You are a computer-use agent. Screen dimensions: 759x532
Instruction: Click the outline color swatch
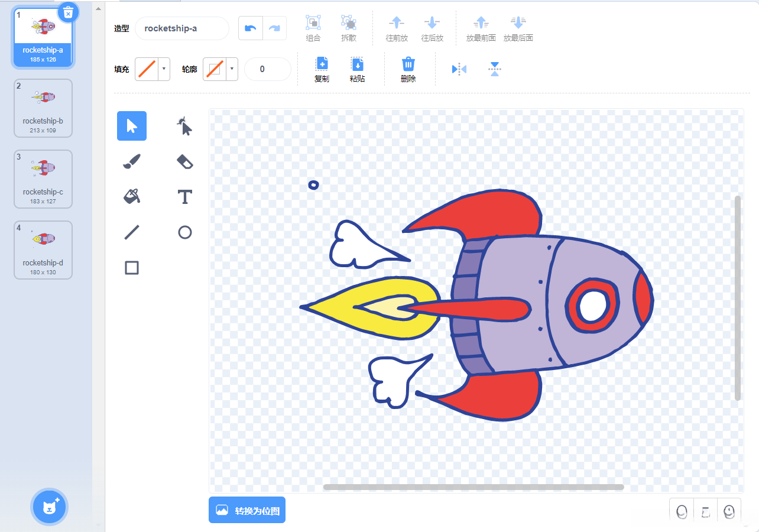point(215,69)
